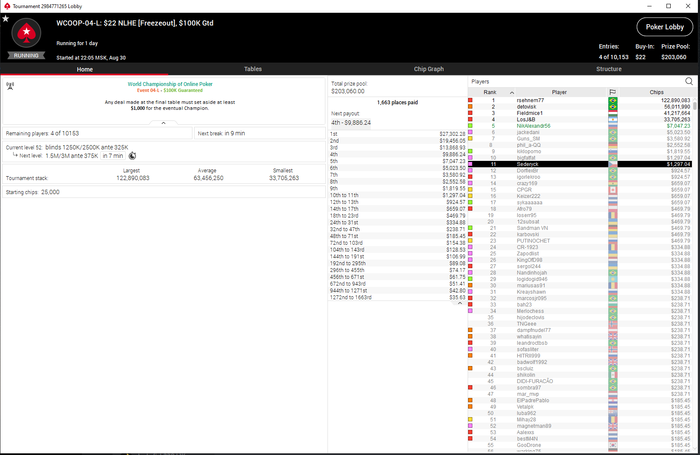Click the 1272nd to 1663rd payout row
The image size is (700, 455).
pos(397,297)
